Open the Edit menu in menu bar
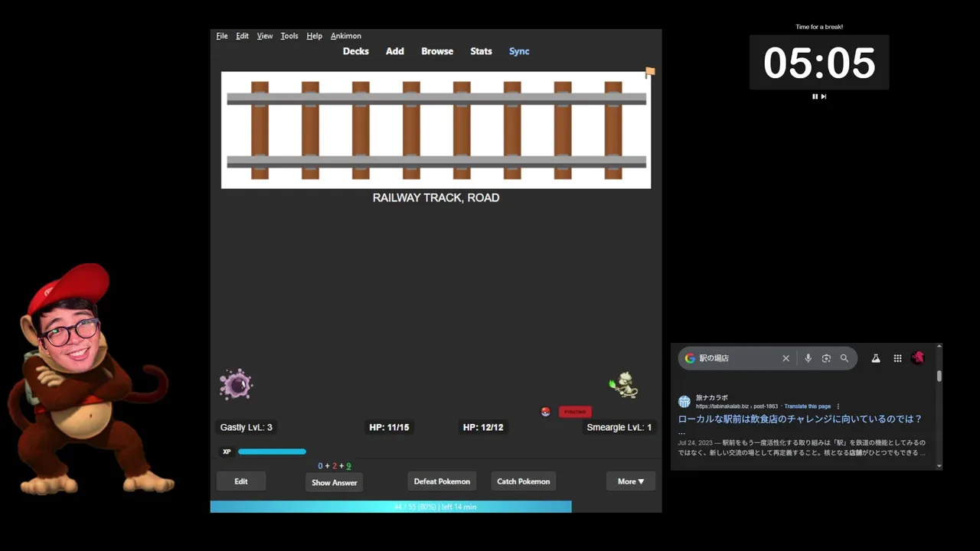Image resolution: width=980 pixels, height=551 pixels. point(242,36)
